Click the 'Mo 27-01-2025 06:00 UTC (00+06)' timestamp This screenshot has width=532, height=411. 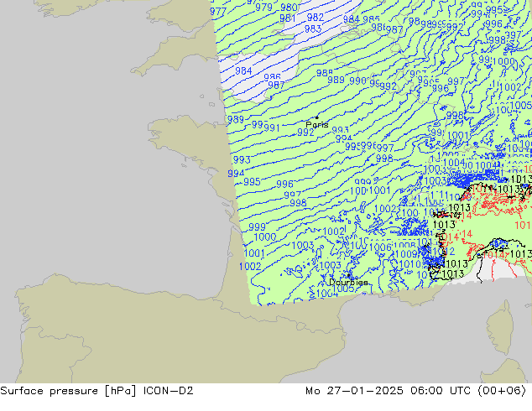[416, 391]
